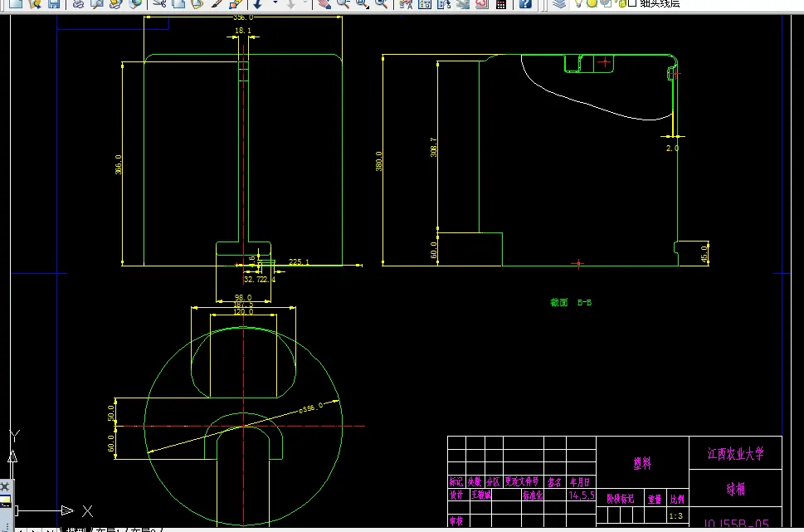Open the Tool Palettes window icon
804x532 pixels.
[x=444, y=3]
